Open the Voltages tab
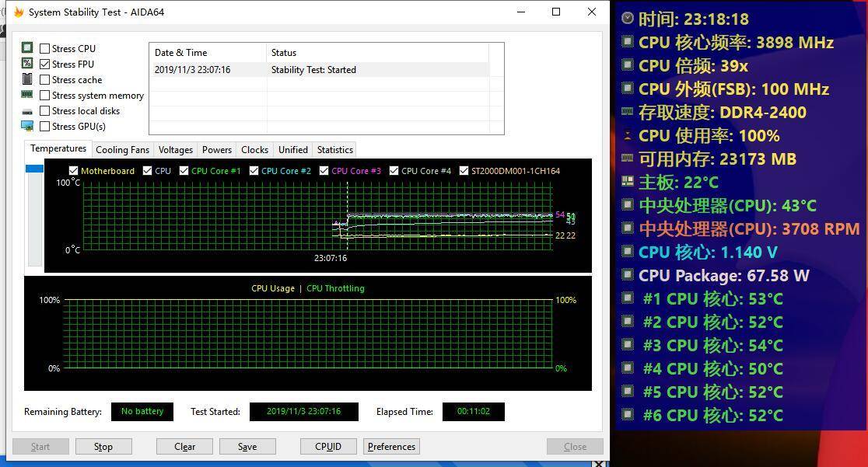 (x=175, y=150)
